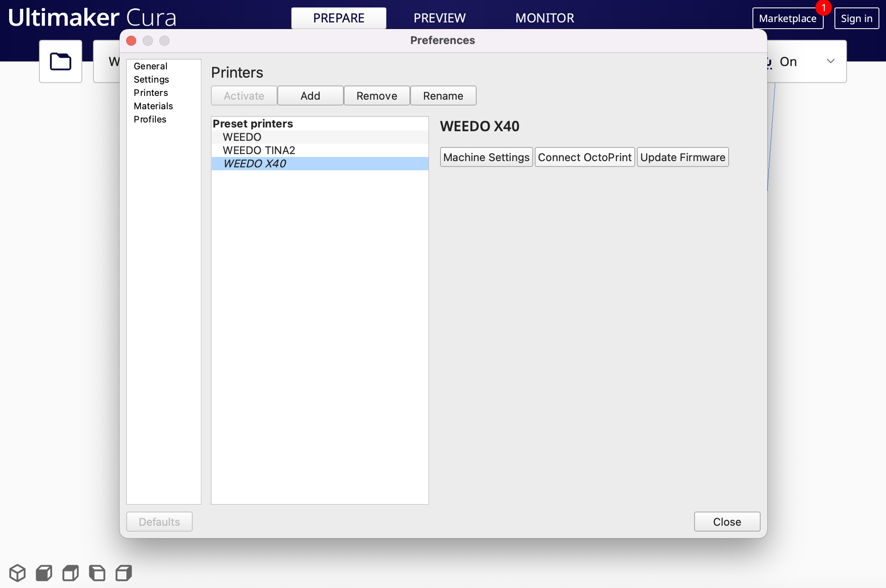
Task: Click the 3D isometric view cube icon
Action: pyautogui.click(x=17, y=573)
